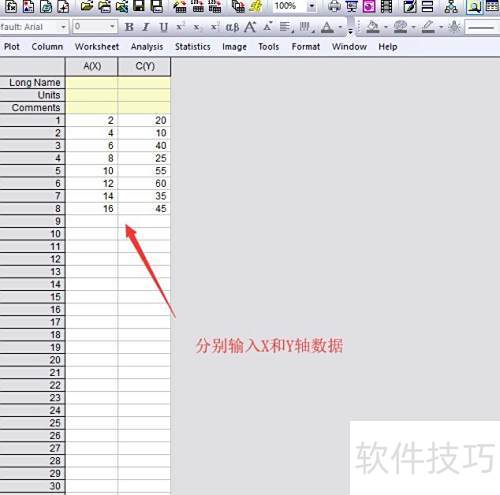Toggle Bold formatting
500x495 pixels.
click(129, 27)
